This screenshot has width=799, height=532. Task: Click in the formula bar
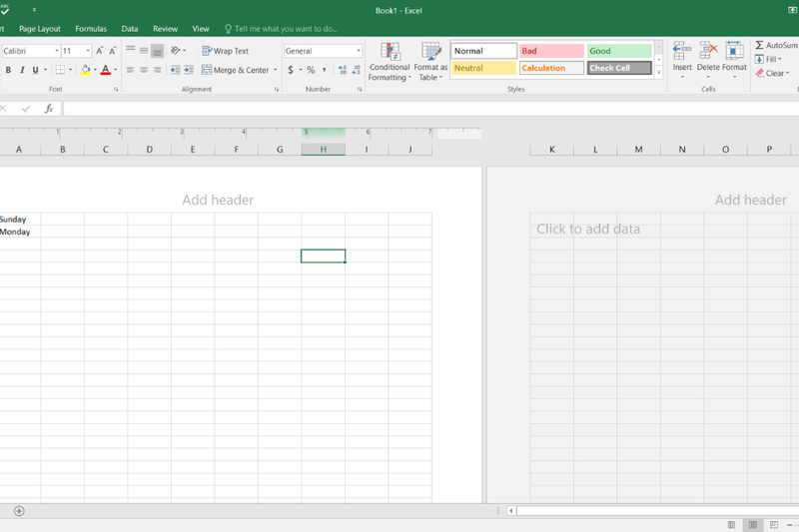[430, 109]
